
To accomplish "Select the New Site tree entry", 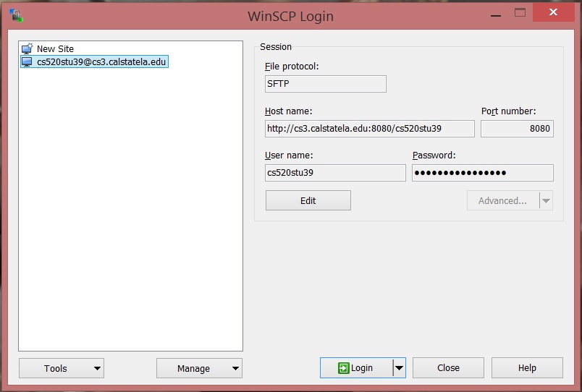I will tap(55, 49).
